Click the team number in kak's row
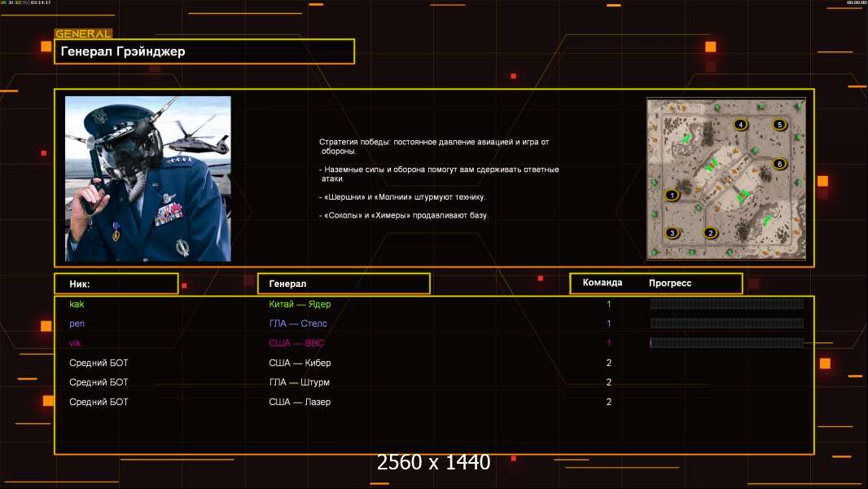Viewport: 868px width, 489px height. click(x=609, y=304)
